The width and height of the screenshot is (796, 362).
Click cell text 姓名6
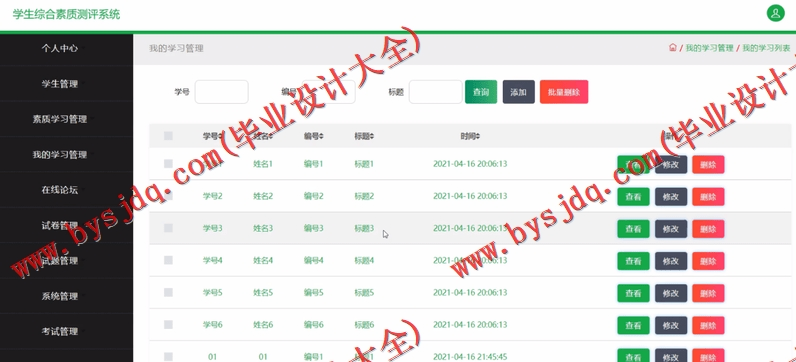click(263, 325)
